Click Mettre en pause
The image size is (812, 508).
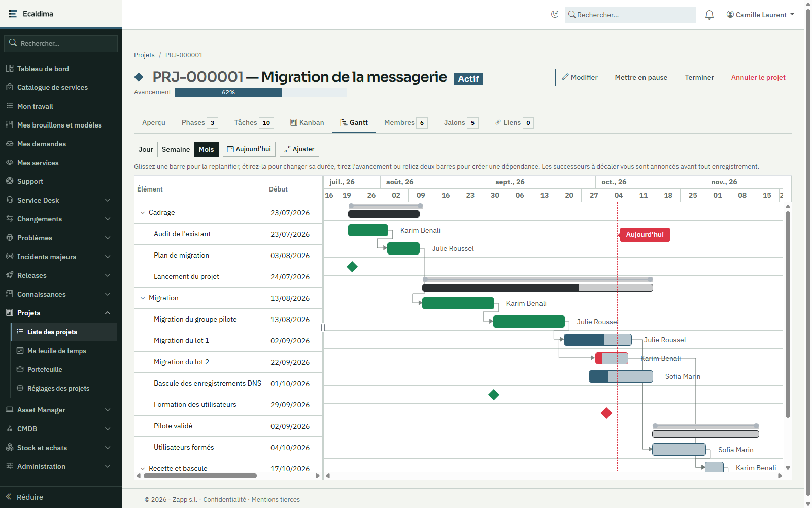coord(641,77)
